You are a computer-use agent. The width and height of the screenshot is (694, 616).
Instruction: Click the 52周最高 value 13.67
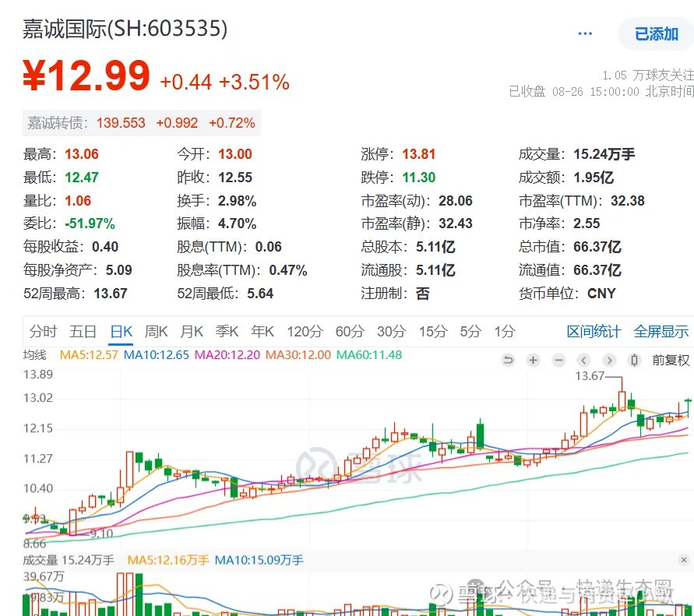[x=111, y=294]
